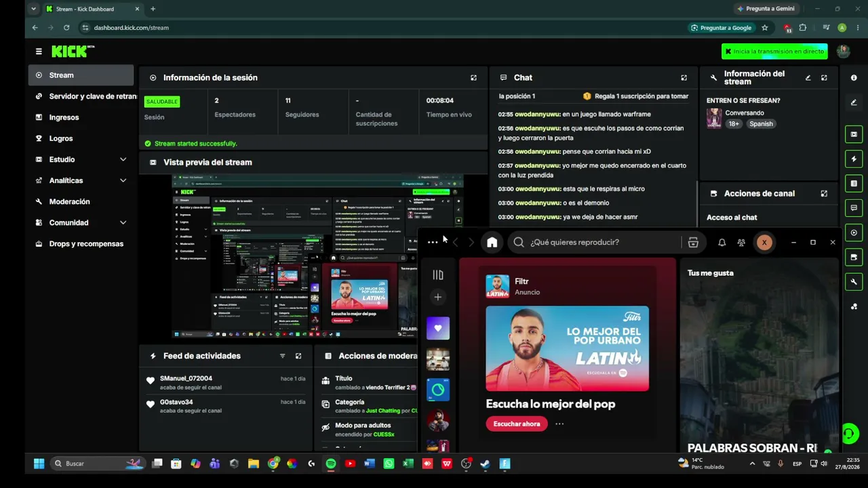Viewport: 868px width, 488px height.
Task: Open Drops y recompensas
Action: click(81, 243)
